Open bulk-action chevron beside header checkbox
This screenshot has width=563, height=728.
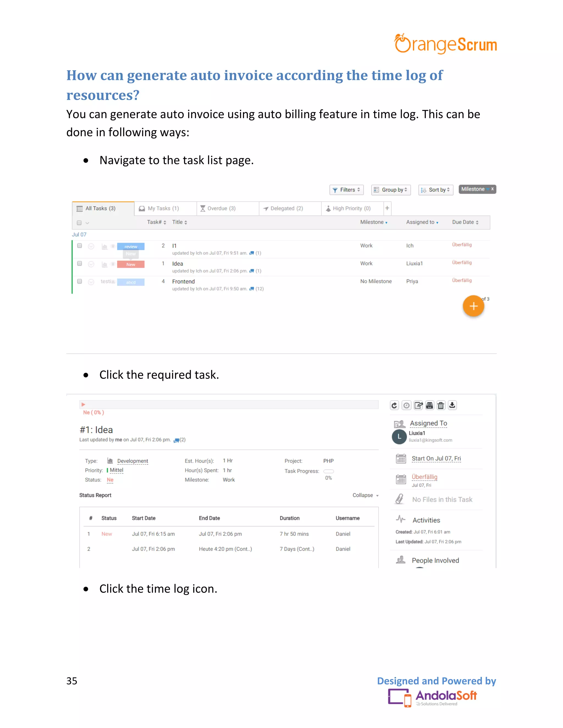pyautogui.click(x=87, y=223)
